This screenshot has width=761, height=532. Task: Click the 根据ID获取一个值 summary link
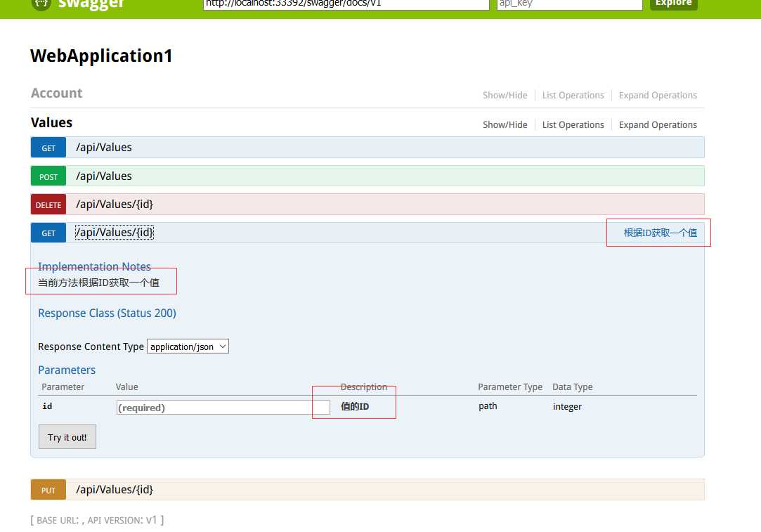point(660,233)
